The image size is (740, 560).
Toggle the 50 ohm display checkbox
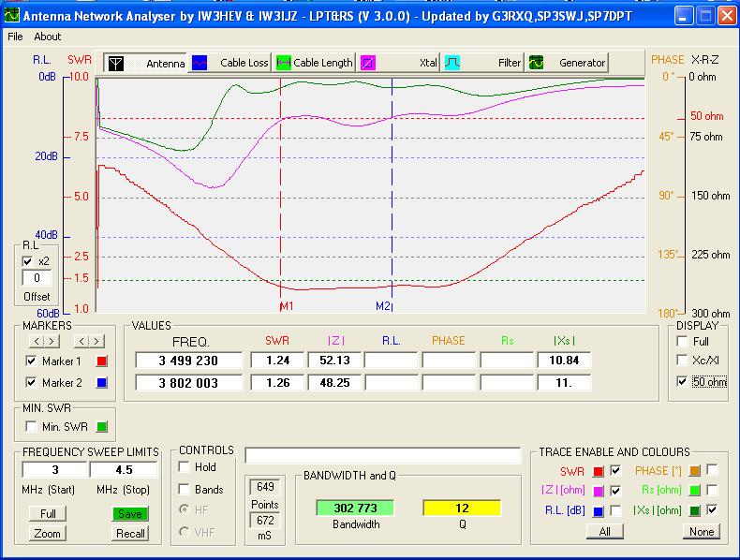683,382
